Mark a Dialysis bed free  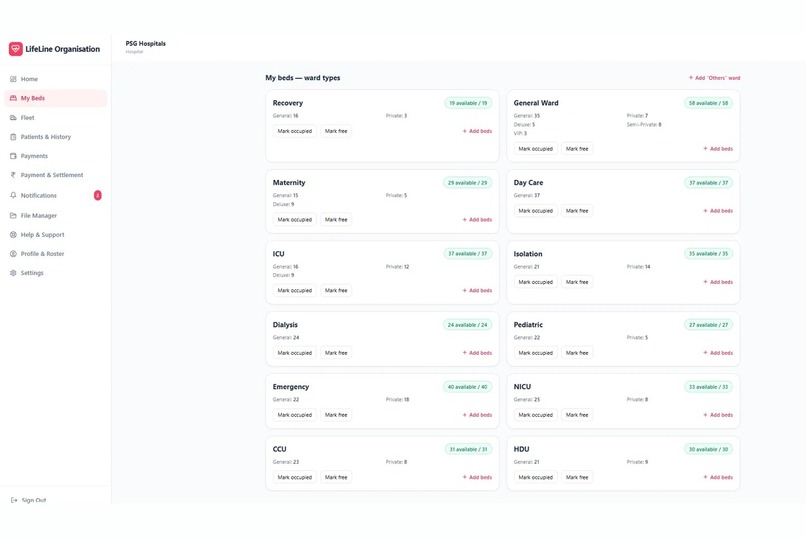336,353
